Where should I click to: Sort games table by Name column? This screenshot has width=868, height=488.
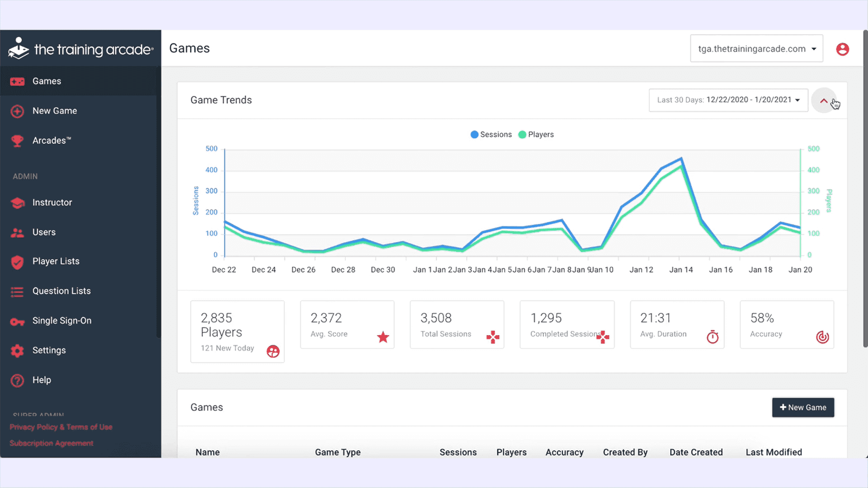(x=208, y=452)
